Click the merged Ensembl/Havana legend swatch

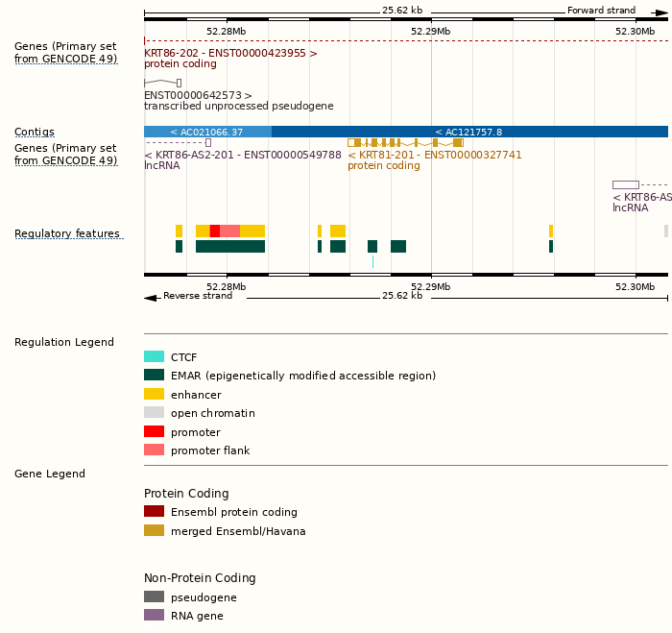point(154,530)
